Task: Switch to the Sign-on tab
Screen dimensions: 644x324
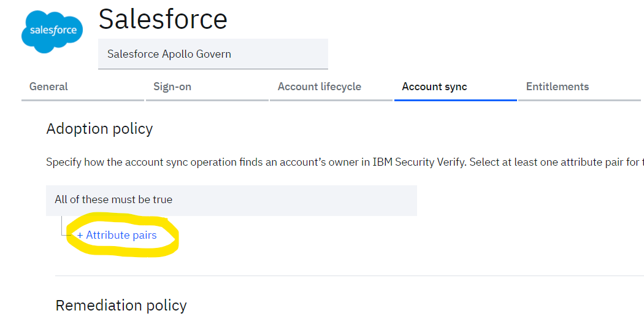Action: pos(172,87)
